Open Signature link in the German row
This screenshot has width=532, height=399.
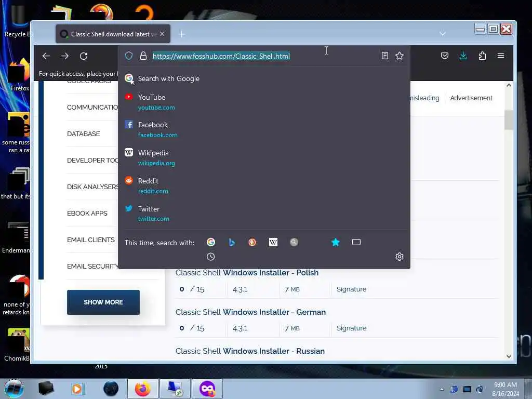(351, 328)
